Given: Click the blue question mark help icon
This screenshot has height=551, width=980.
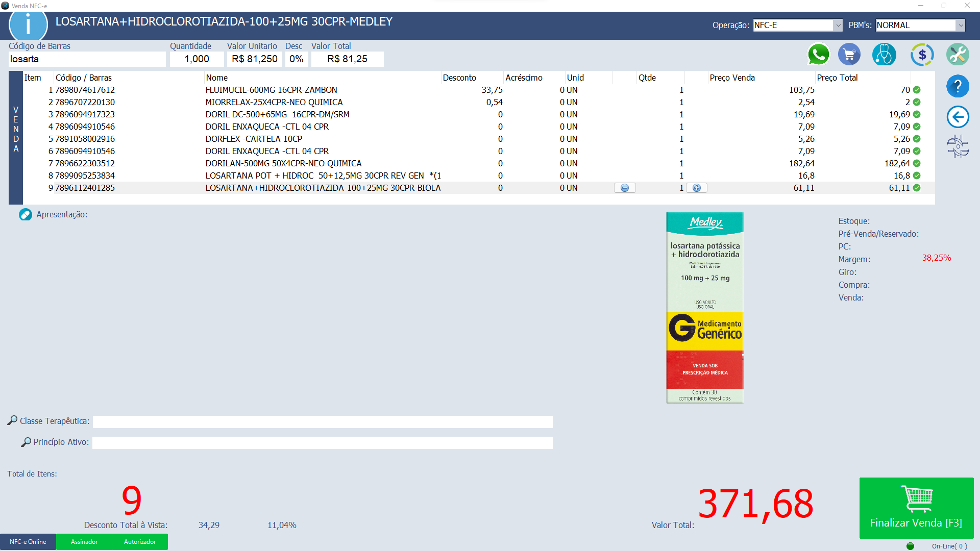Looking at the screenshot, I should coord(958,86).
